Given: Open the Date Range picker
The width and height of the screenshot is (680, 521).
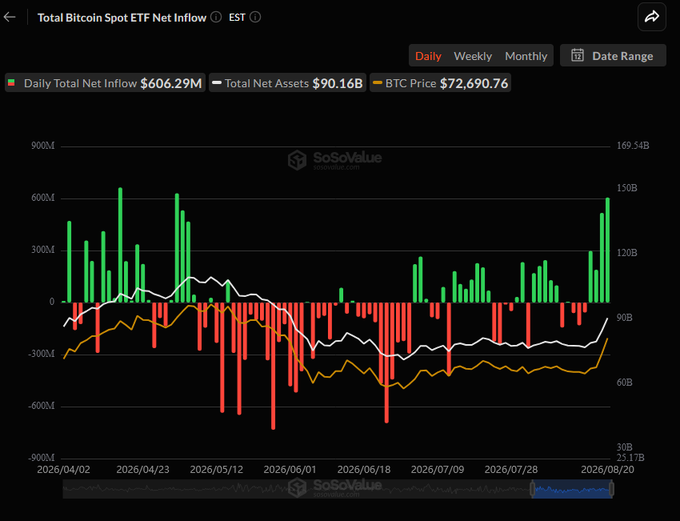Looking at the screenshot, I should coord(613,55).
